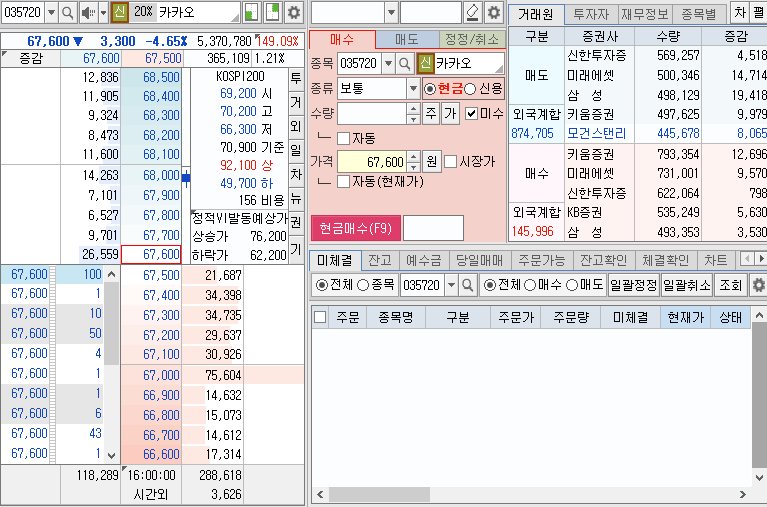767x507 pixels.
Task: Open 종목 code dropdown in order form
Action: click(x=388, y=63)
